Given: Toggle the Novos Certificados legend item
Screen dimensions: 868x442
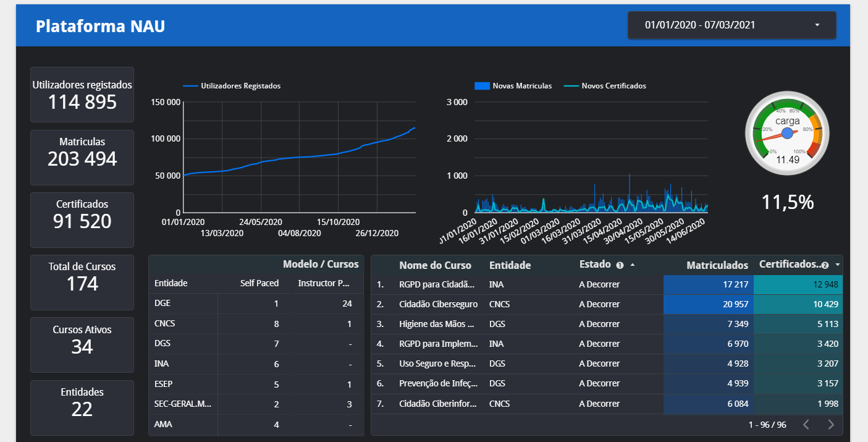Looking at the screenshot, I should point(605,86).
